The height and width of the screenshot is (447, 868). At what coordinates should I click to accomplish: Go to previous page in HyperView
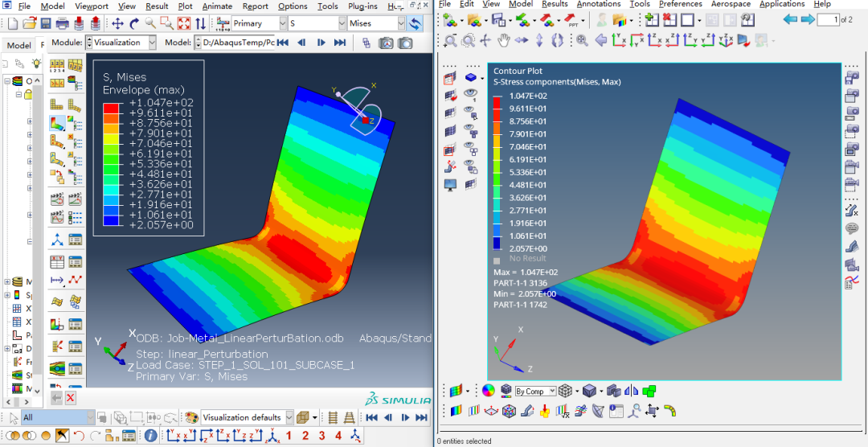click(791, 20)
